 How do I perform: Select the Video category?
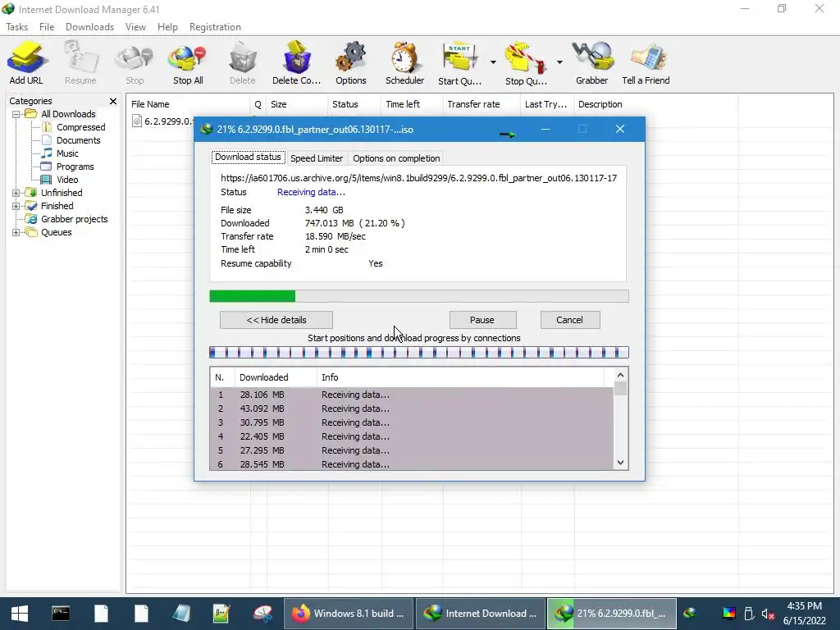[67, 180]
